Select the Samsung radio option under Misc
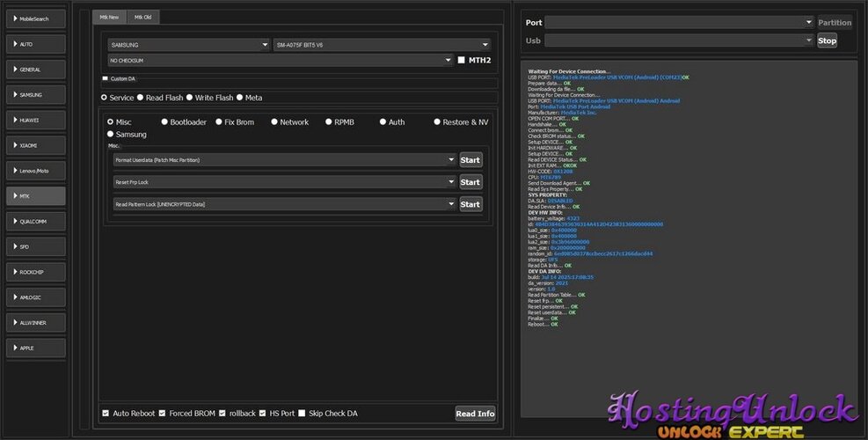868x440 pixels. tap(110, 134)
